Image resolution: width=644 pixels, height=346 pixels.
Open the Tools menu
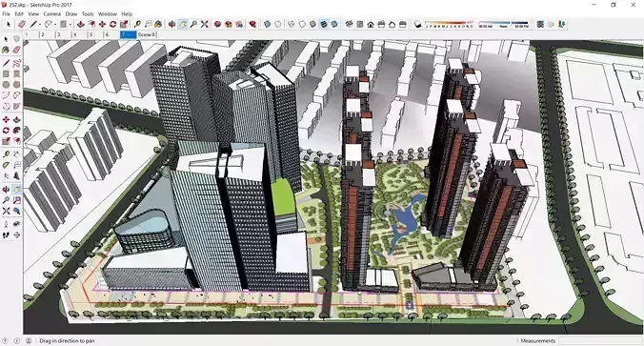coord(88,14)
